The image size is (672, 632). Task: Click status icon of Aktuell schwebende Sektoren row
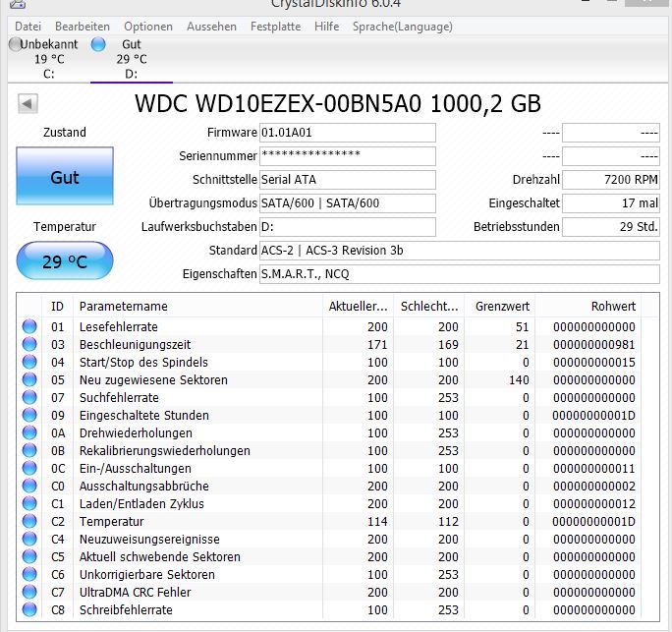point(29,556)
